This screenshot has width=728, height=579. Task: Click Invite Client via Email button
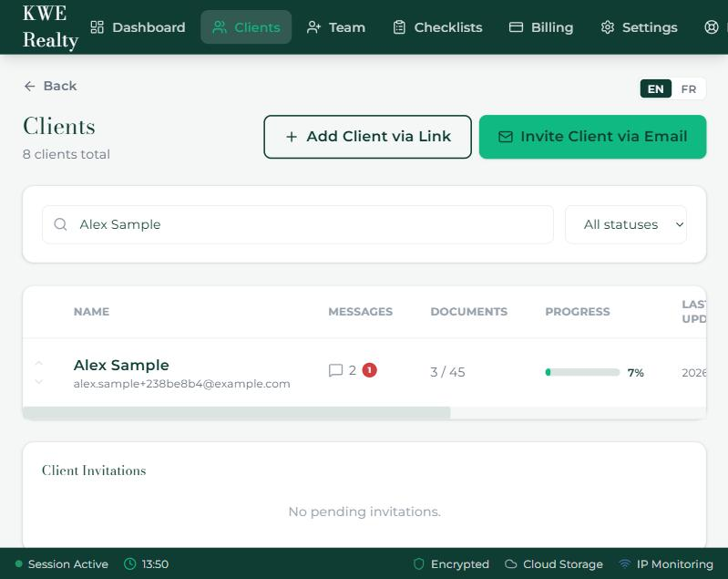coord(593,137)
